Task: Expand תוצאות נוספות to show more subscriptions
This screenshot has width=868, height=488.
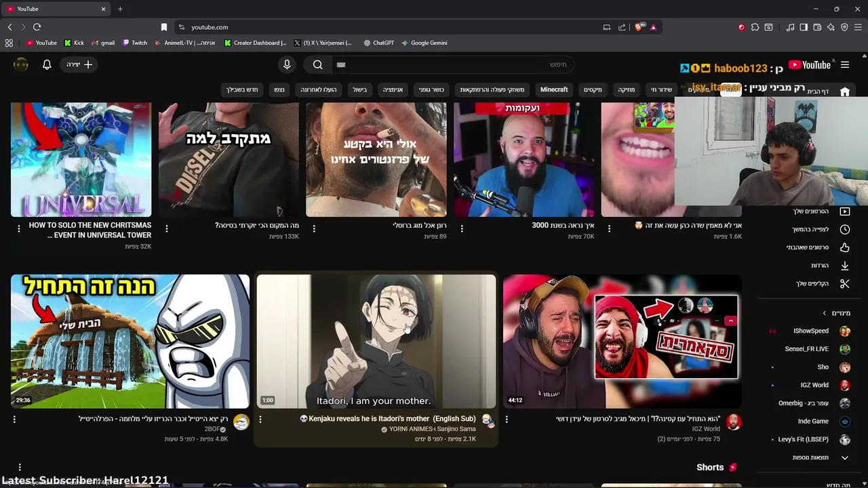Action: click(x=821, y=457)
